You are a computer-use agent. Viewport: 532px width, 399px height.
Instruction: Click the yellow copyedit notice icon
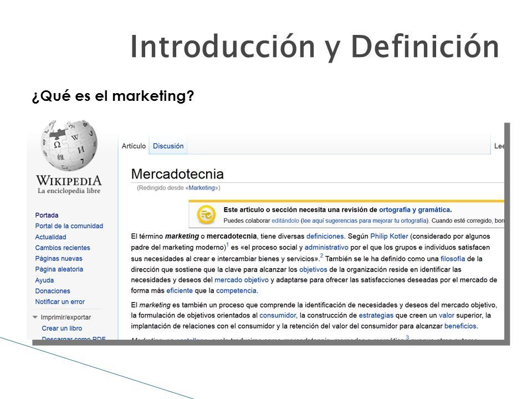pos(206,215)
